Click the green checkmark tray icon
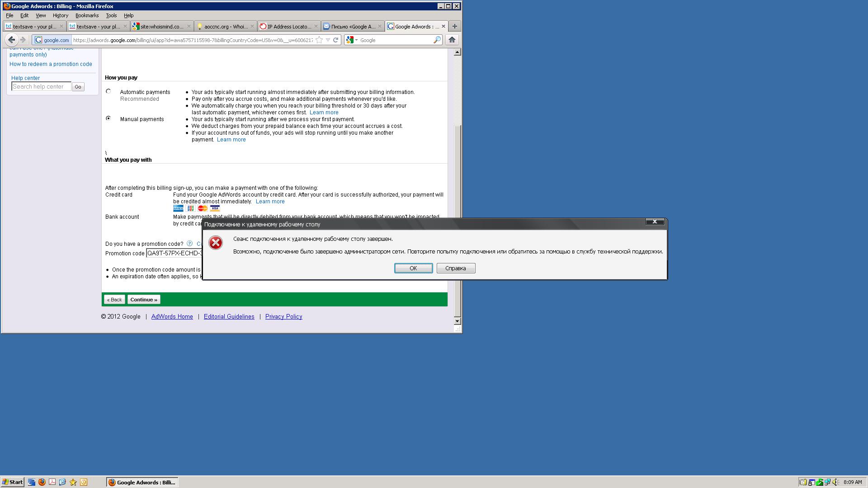 coord(819,482)
